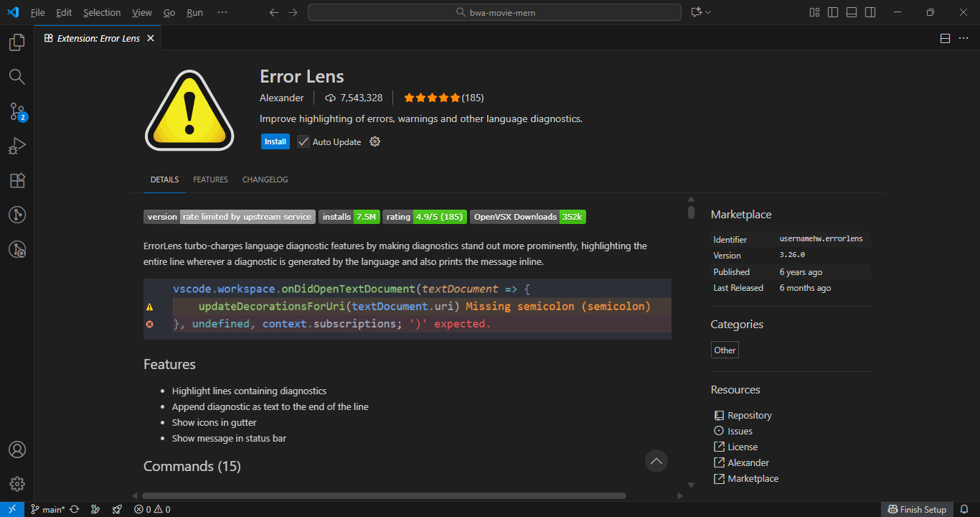Open the Accounts icon in the activity bar

pyautogui.click(x=17, y=449)
